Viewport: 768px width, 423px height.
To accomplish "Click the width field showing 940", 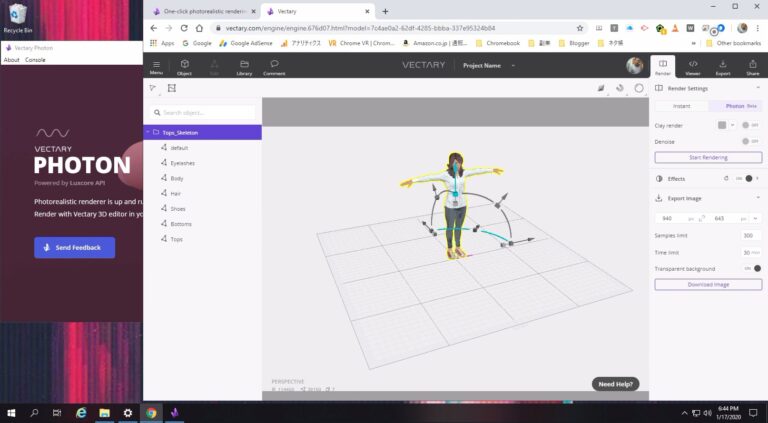I will pyautogui.click(x=675, y=218).
